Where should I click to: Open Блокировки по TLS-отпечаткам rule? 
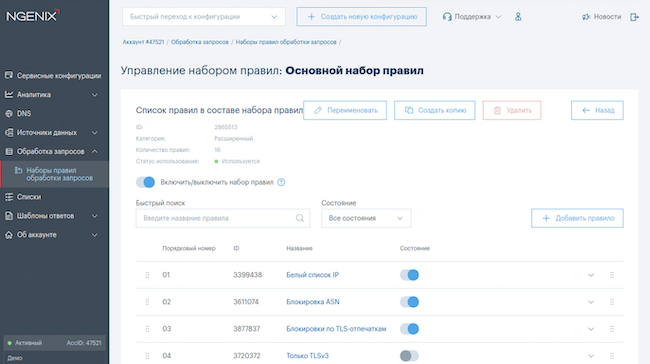point(336,329)
